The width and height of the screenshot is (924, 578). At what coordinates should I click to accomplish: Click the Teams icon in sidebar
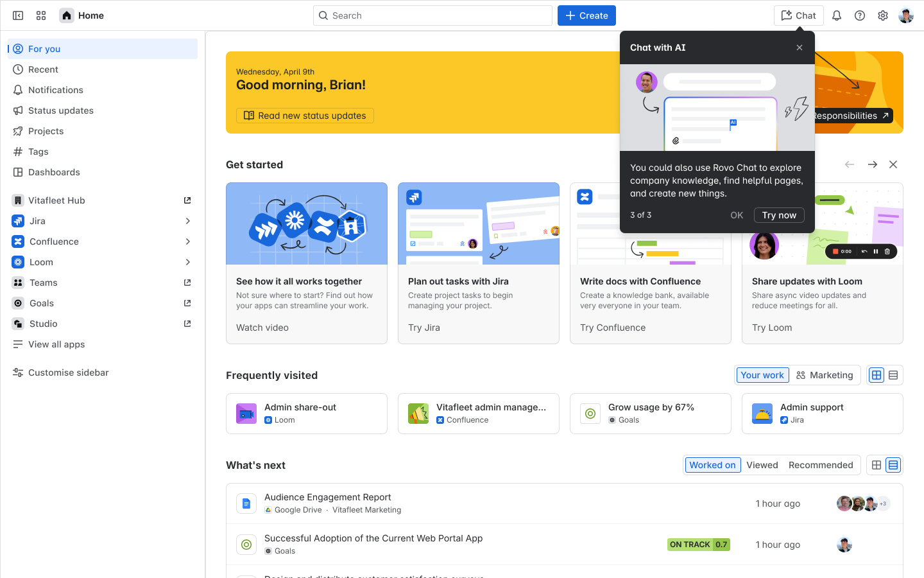[x=18, y=283]
